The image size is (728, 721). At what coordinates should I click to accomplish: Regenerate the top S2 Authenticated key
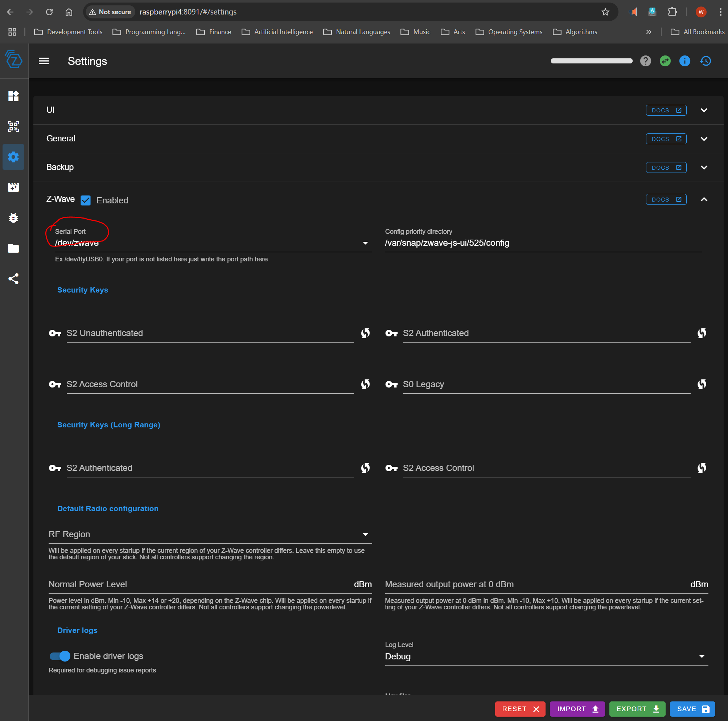[x=702, y=333]
